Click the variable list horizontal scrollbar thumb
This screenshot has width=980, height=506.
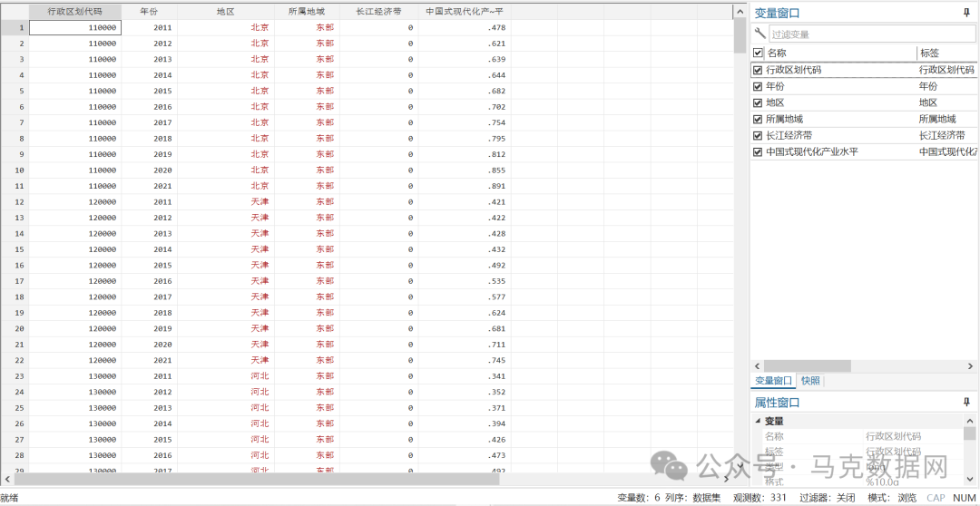pyautogui.click(x=807, y=366)
